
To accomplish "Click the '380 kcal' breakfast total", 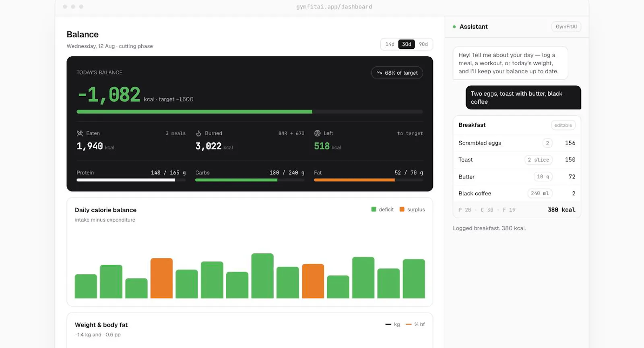I will pyautogui.click(x=561, y=210).
